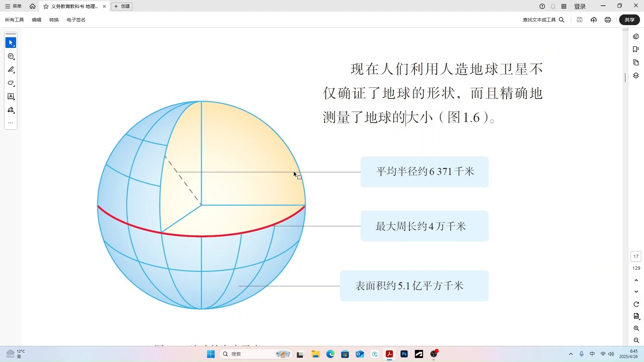Open the page thumbnails panel
This screenshot has height=362, width=644.
(x=636, y=62)
